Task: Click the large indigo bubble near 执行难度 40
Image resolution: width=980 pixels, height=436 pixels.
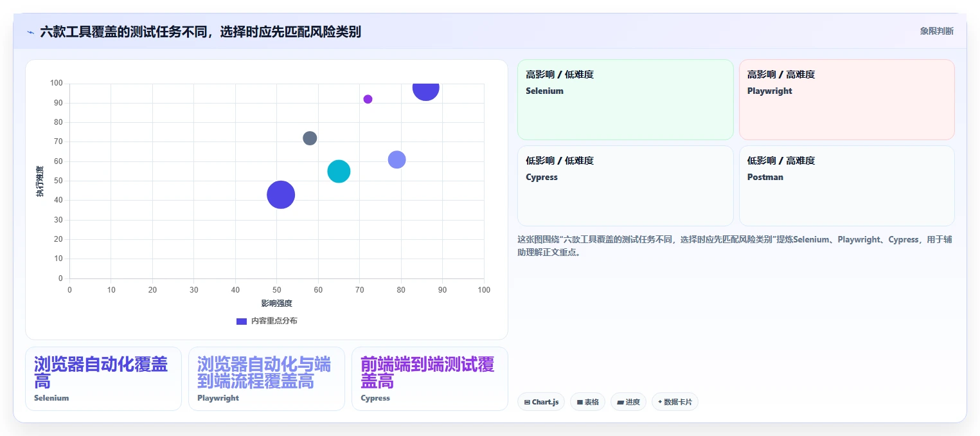Action: pyautogui.click(x=281, y=195)
